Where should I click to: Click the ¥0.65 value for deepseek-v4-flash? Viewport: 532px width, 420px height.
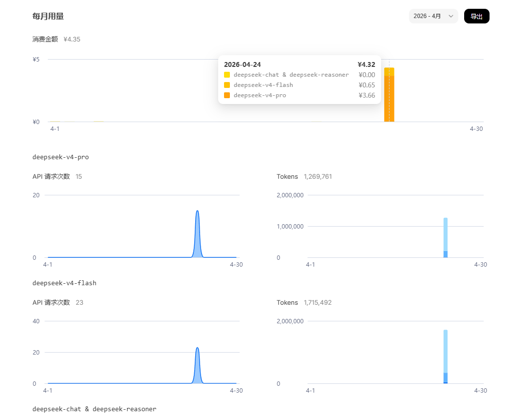click(x=367, y=85)
